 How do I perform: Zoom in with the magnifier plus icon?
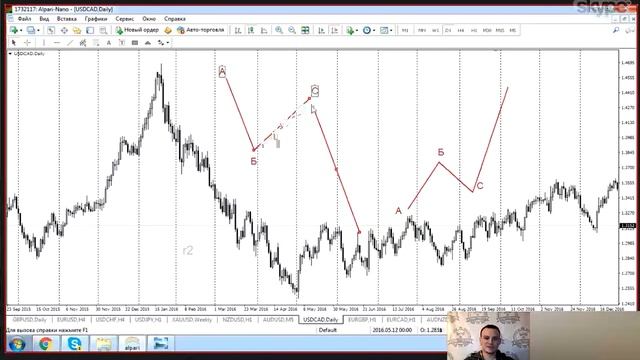(279, 30)
